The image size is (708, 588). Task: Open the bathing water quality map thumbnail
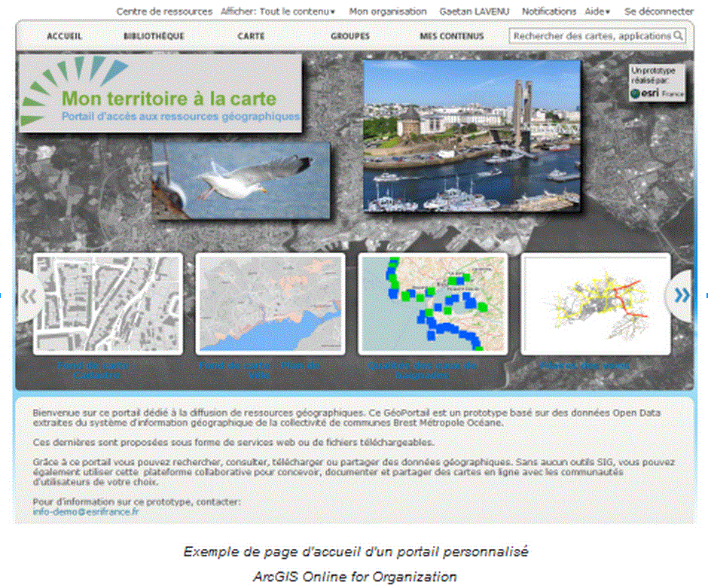point(432,303)
